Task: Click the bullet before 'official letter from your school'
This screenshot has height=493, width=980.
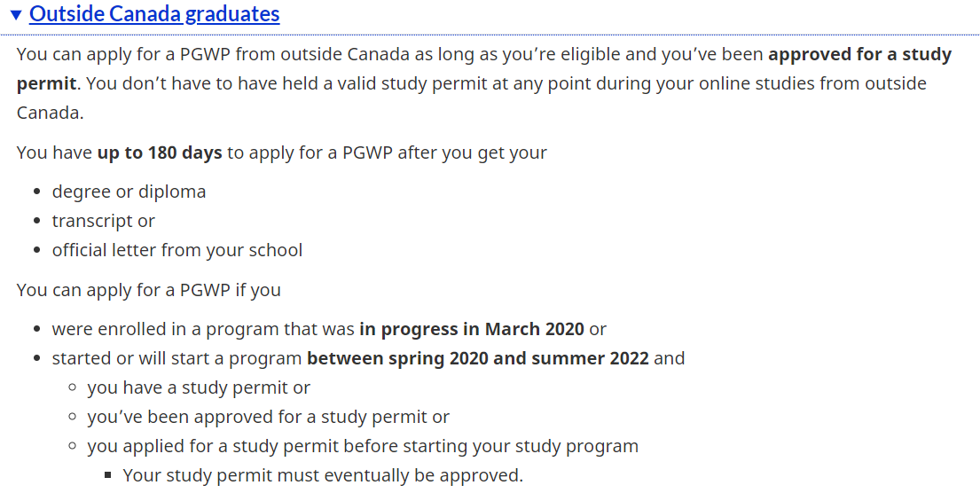Action: pyautogui.click(x=36, y=251)
